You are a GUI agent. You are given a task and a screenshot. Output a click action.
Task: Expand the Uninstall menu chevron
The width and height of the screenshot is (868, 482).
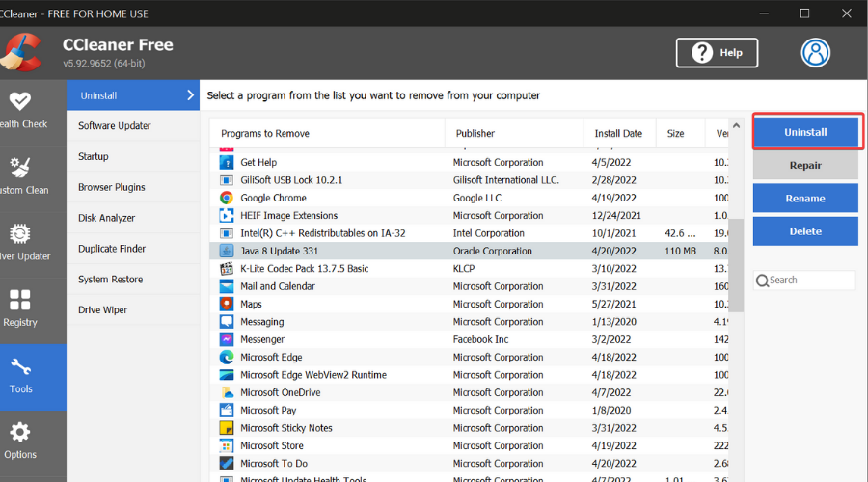(x=190, y=95)
